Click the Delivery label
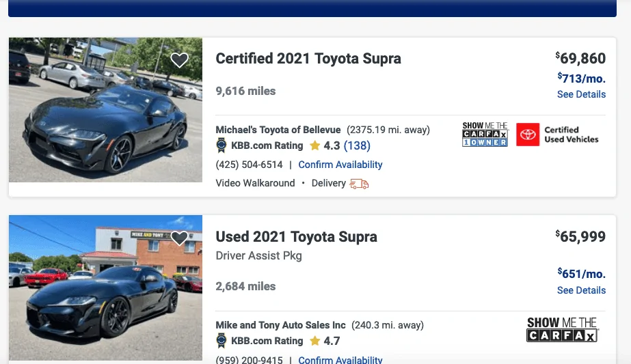This screenshot has width=631, height=364. tap(328, 183)
